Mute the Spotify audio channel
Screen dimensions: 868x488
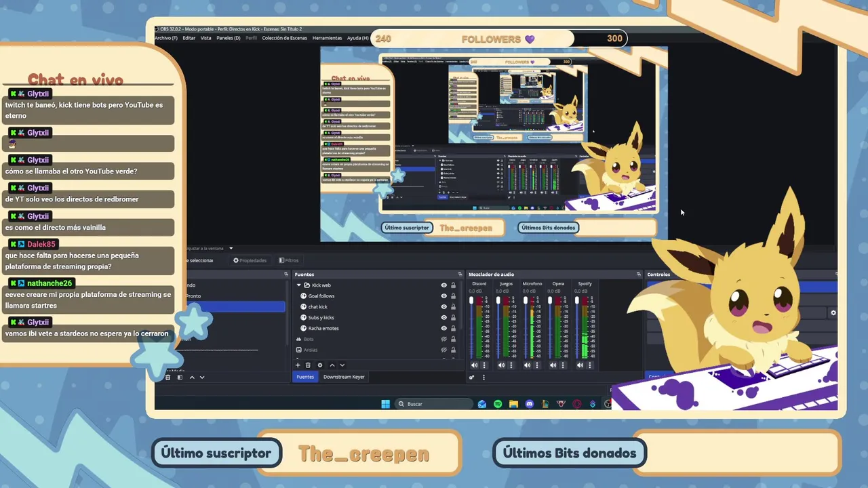(580, 365)
